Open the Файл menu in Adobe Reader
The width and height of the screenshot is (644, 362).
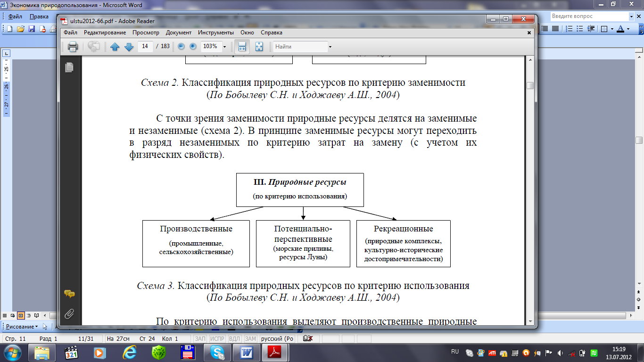coord(70,33)
